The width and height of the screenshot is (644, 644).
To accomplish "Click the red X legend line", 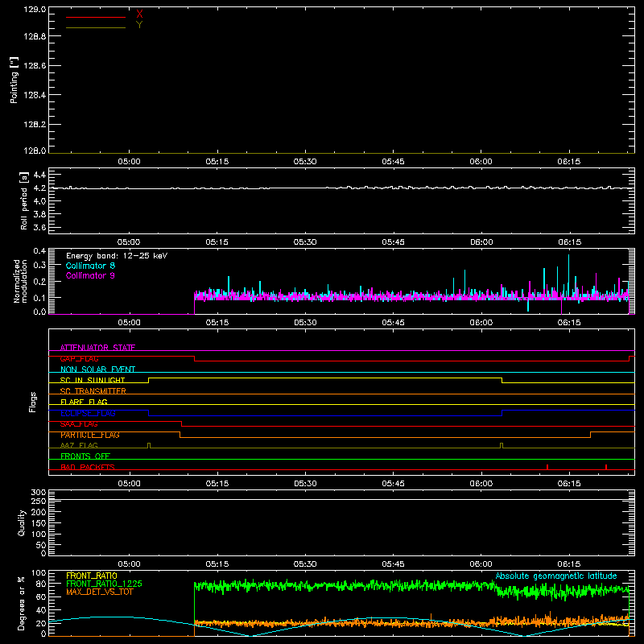I will pyautogui.click(x=96, y=17).
